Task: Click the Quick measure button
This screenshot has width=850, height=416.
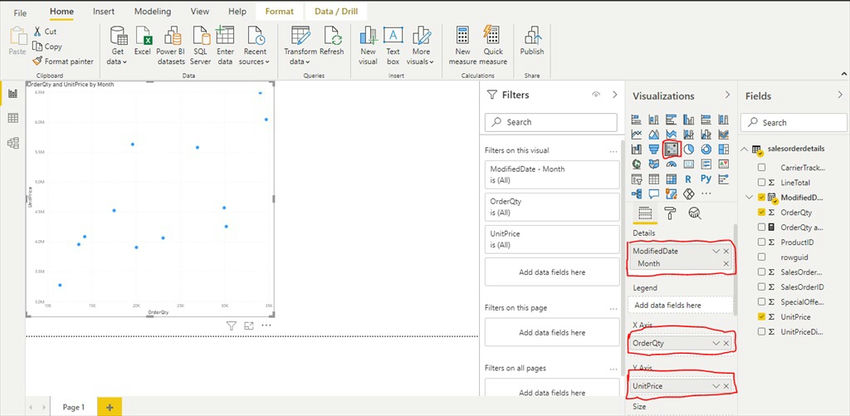Action: pyautogui.click(x=493, y=45)
